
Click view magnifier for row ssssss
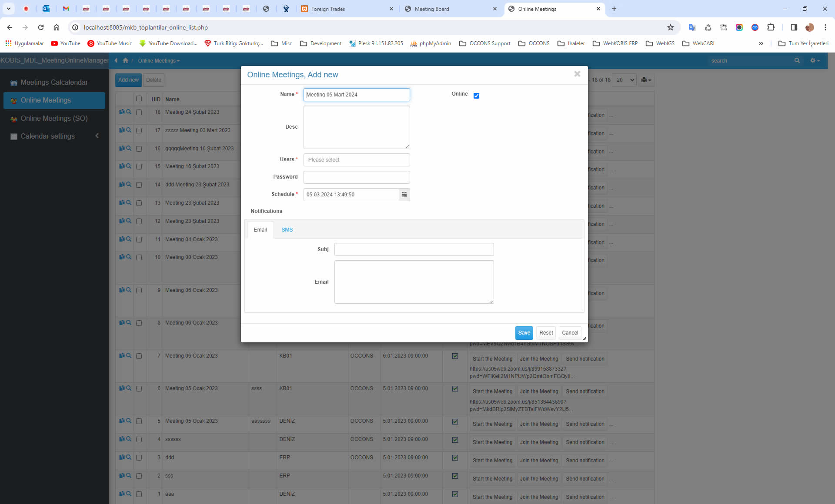point(129,439)
